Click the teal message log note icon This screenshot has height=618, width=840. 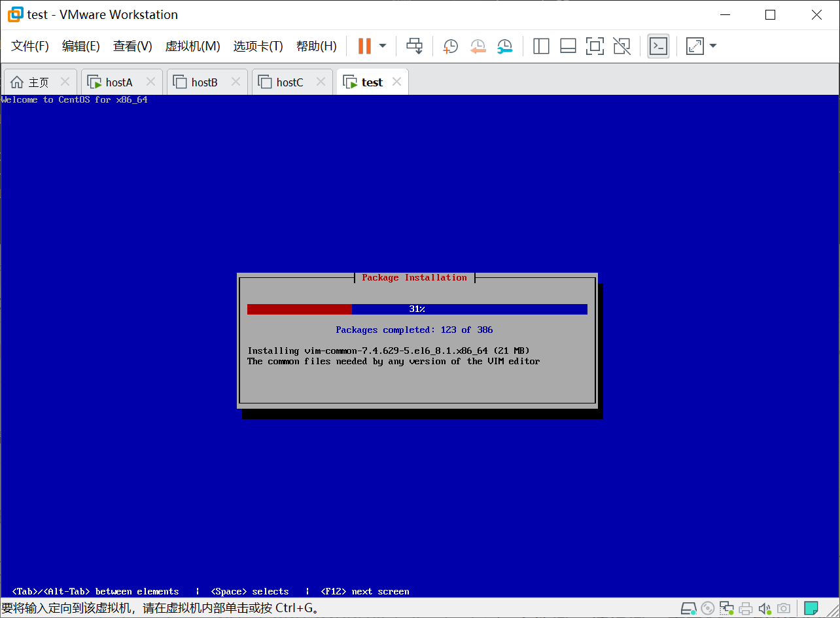pyautogui.click(x=811, y=609)
